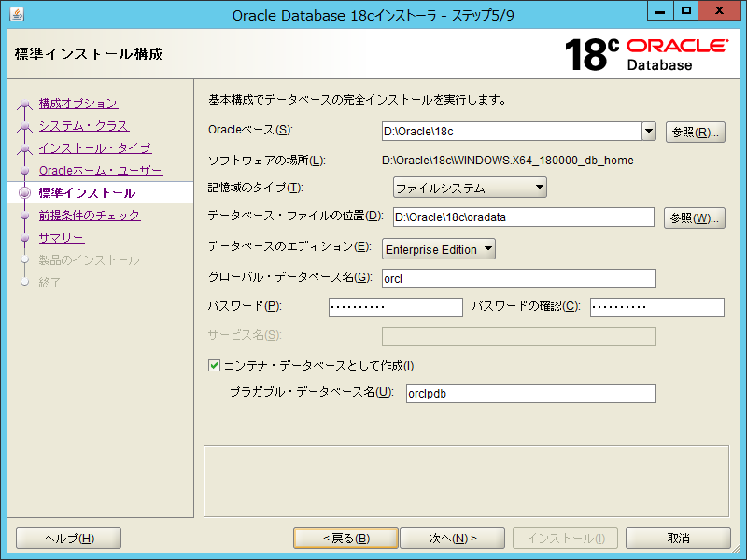The width and height of the screenshot is (747, 560).
Task: Click 参照(W) button for database files
Action: pos(694,218)
